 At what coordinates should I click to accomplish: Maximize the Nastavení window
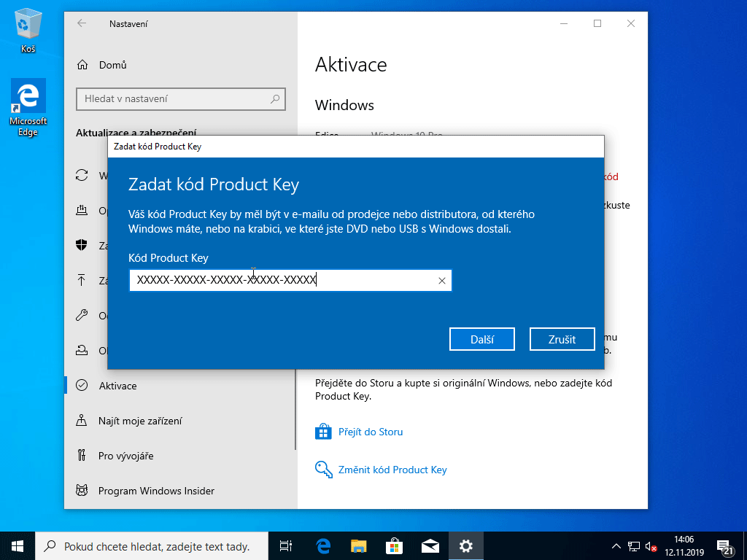[597, 23]
